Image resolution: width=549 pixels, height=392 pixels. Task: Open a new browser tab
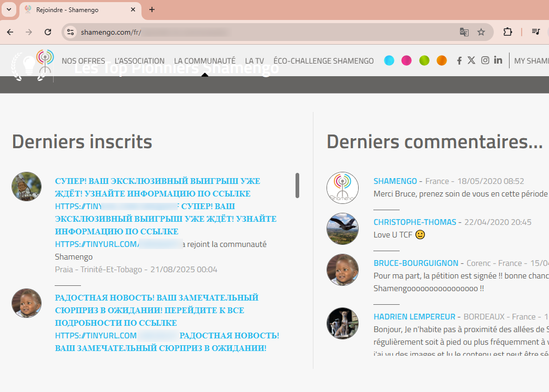pyautogui.click(x=152, y=10)
